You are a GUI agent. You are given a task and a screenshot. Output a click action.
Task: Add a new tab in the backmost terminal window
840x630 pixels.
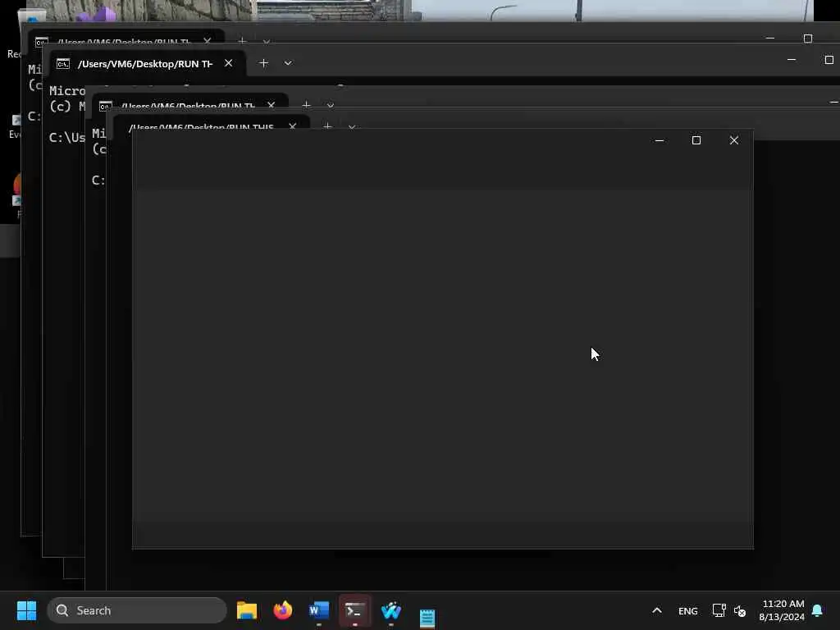click(x=242, y=41)
